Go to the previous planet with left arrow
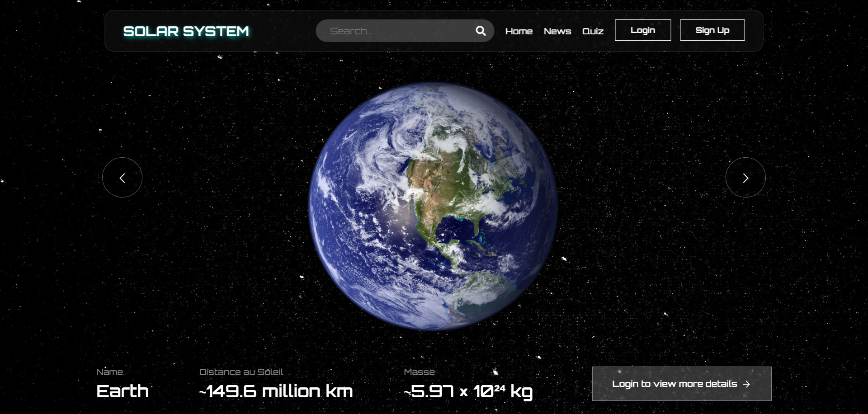Screen dimensions: 868x414 [x=122, y=178]
